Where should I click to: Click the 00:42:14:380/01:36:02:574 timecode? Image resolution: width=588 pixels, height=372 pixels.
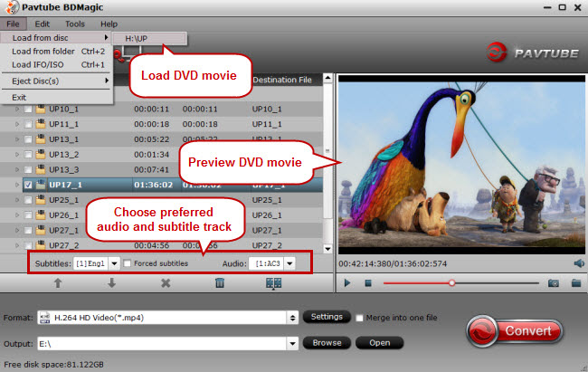393,264
